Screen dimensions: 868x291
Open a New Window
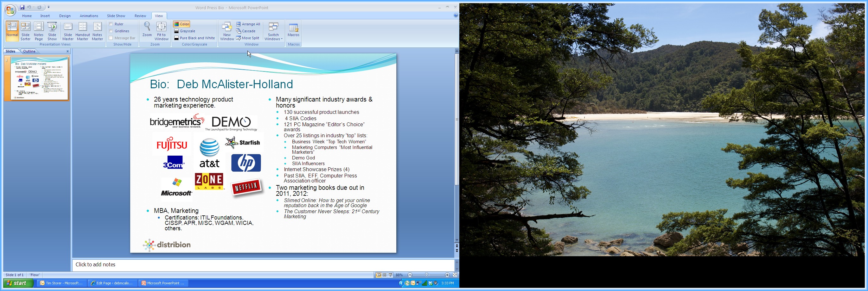pos(227,31)
